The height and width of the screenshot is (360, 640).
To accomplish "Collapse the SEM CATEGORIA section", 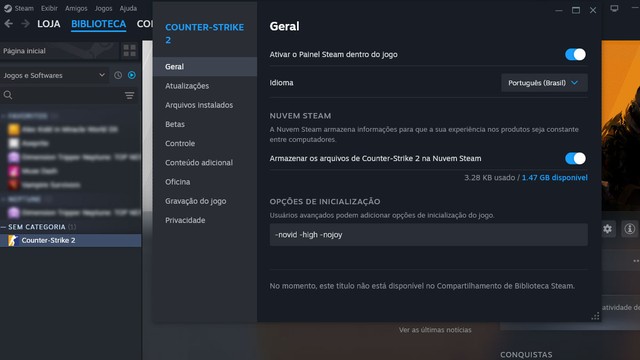I will click(4, 227).
